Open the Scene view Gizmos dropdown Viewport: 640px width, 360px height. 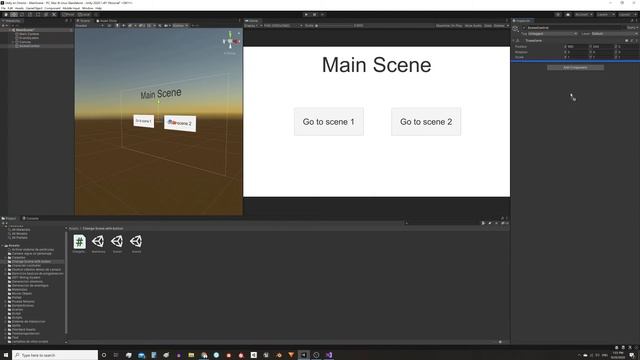point(180,26)
